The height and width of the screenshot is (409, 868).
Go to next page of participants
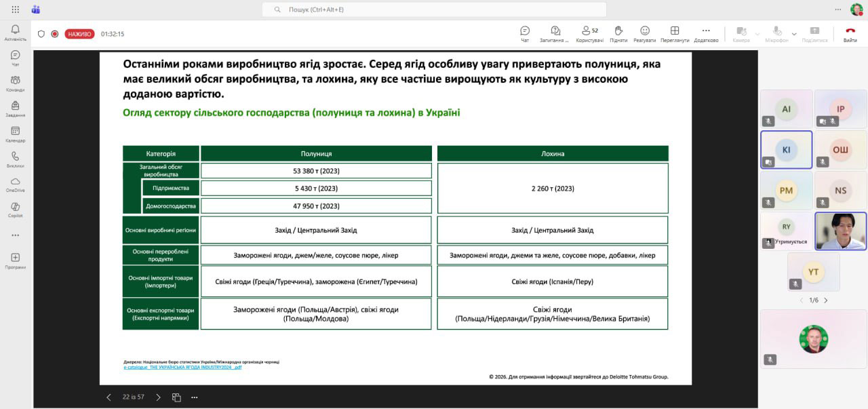tap(825, 300)
